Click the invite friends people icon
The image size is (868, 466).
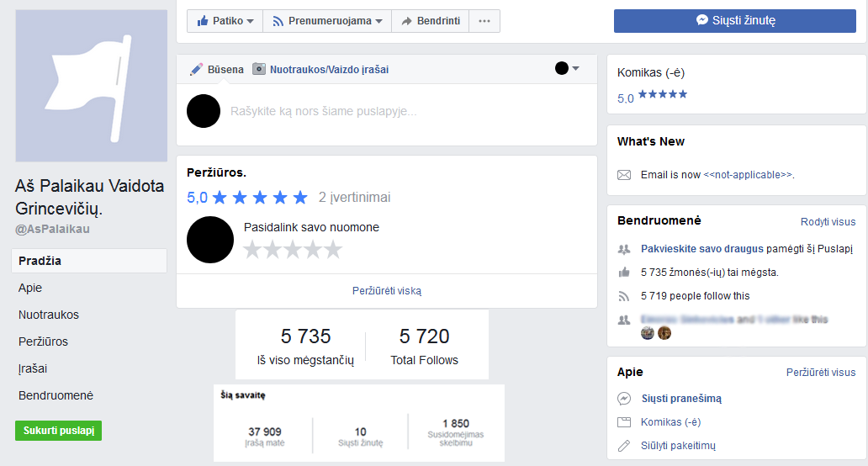624,249
